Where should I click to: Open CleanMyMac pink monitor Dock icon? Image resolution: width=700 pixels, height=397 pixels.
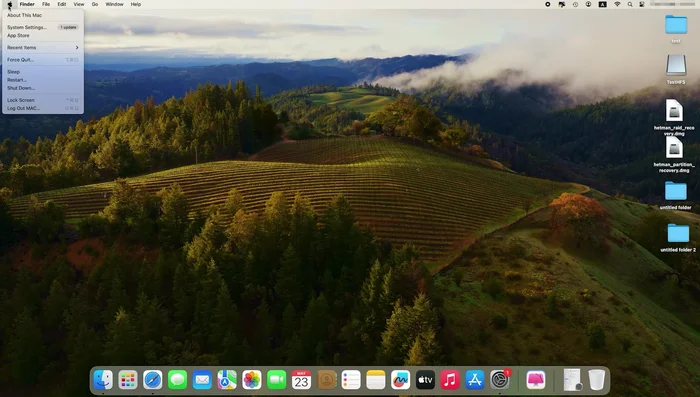[536, 380]
